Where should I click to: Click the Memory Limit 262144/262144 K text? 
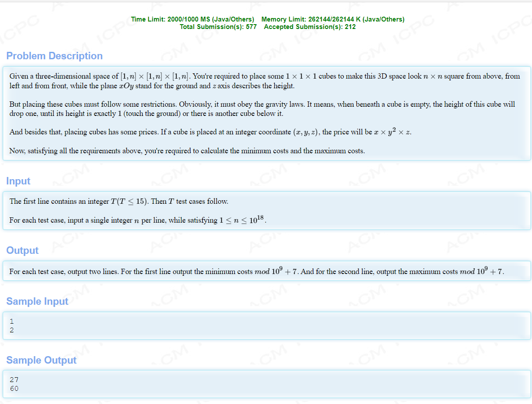coord(333,19)
